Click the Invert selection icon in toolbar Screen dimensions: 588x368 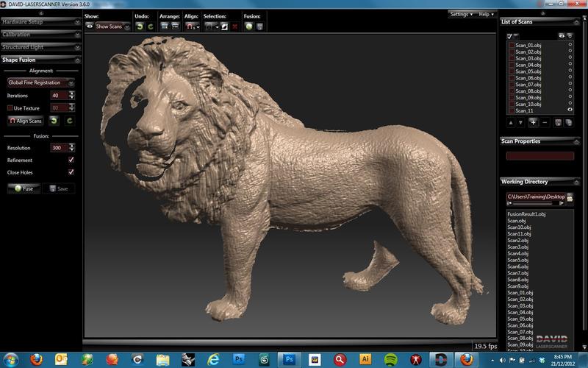point(223,26)
